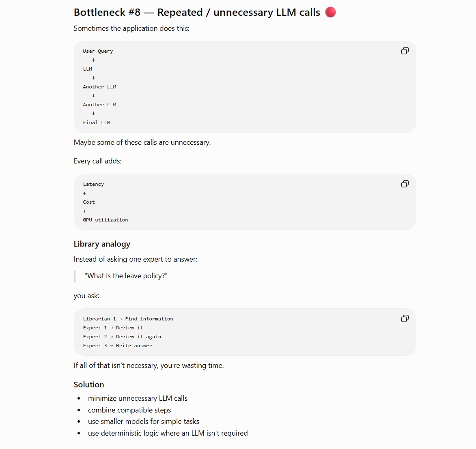This screenshot has height=449, width=476.
Task: Click the red circle emoji in the heading
Action: pyautogui.click(x=330, y=12)
